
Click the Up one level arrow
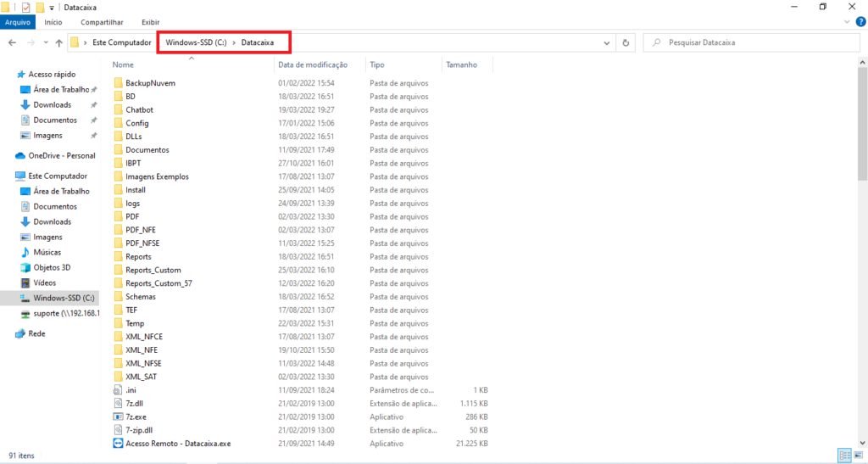point(58,42)
